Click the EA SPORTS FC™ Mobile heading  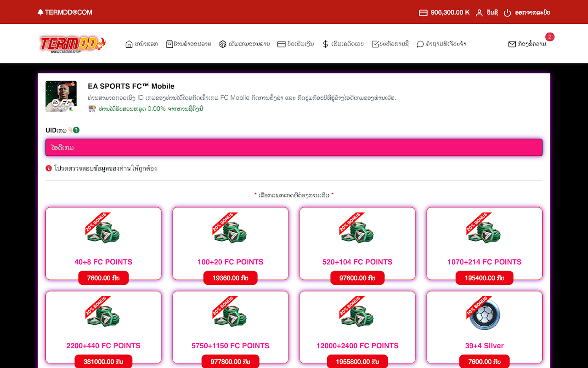point(131,86)
